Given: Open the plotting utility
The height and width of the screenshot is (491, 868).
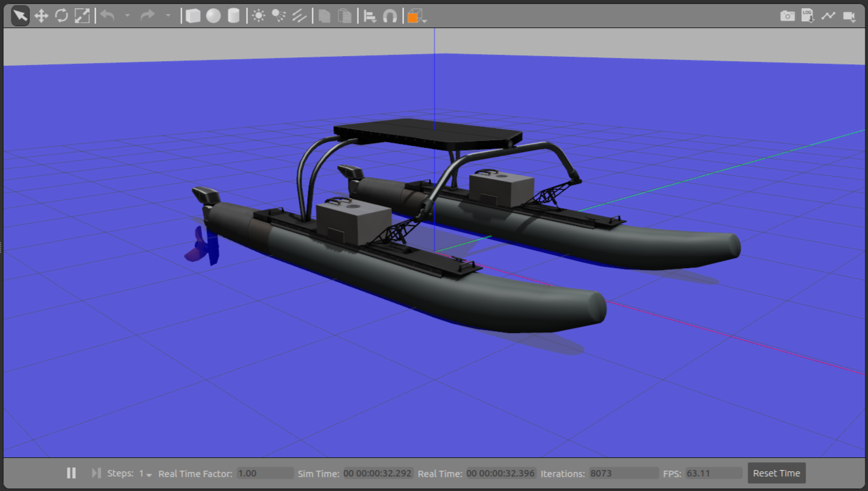Looking at the screenshot, I should point(828,15).
